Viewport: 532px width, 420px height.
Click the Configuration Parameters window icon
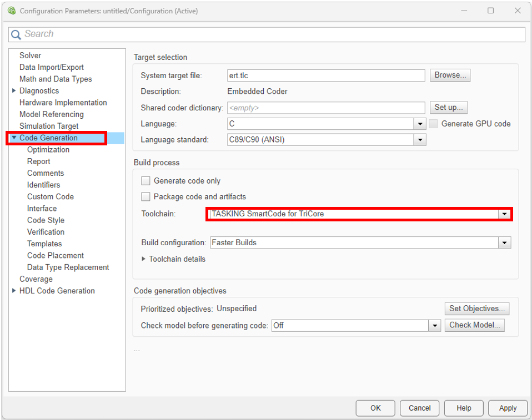click(x=12, y=11)
